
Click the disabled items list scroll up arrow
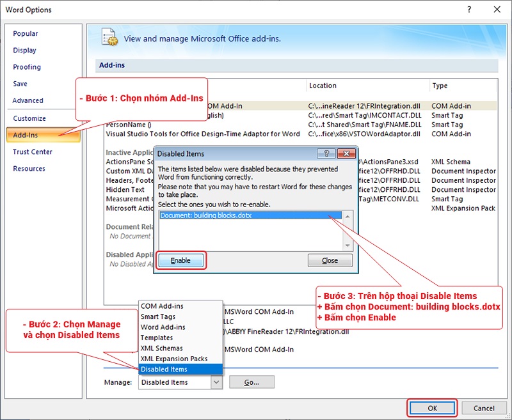(x=348, y=216)
